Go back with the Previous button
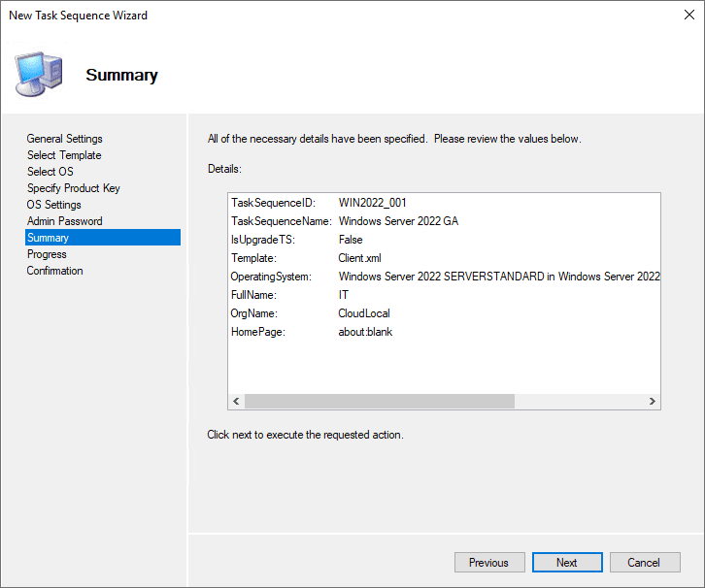Image resolution: width=705 pixels, height=588 pixels. click(489, 563)
